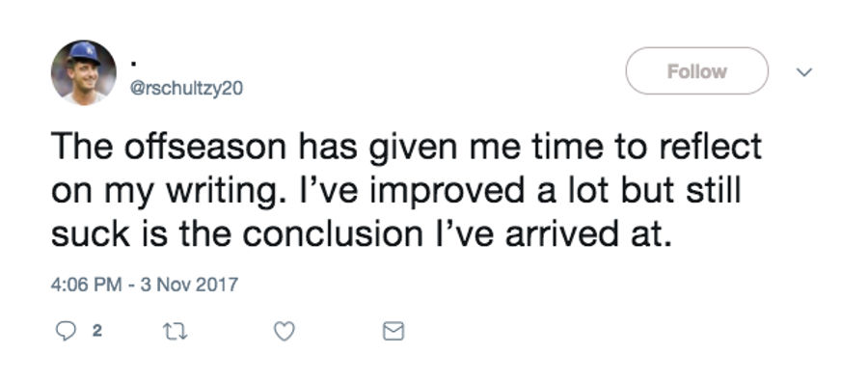This screenshot has height=382, width=868.
Task: Select the tweet line starting 'on my writing'
Action: point(395,193)
